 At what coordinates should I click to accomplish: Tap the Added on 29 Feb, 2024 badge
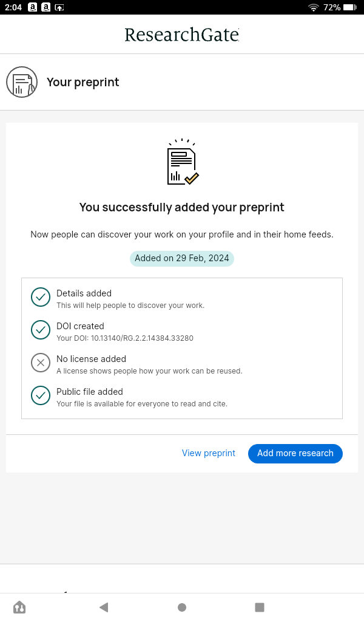click(x=182, y=258)
